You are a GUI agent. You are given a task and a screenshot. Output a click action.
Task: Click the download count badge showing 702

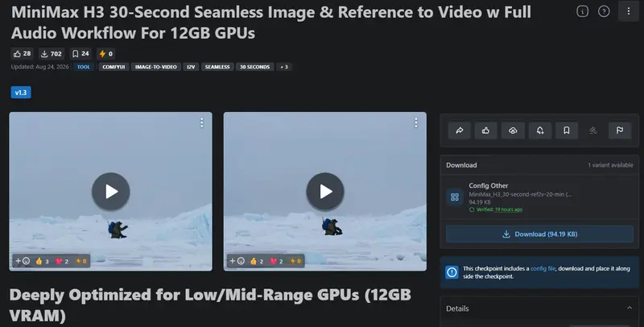point(52,53)
